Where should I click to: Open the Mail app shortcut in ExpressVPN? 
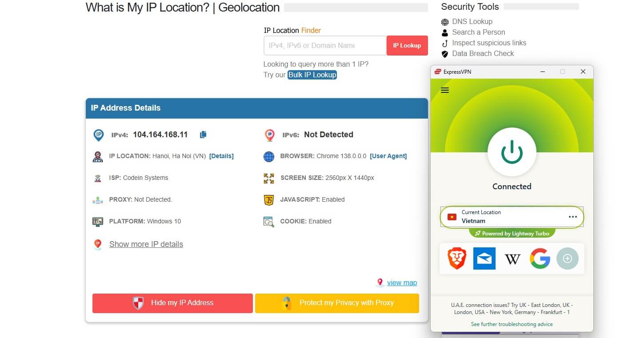pyautogui.click(x=484, y=258)
